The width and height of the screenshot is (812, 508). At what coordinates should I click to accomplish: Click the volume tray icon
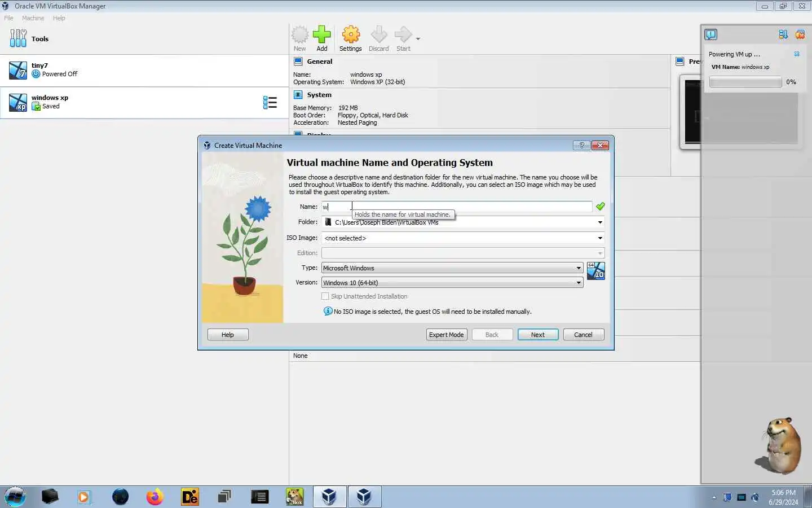tap(755, 497)
